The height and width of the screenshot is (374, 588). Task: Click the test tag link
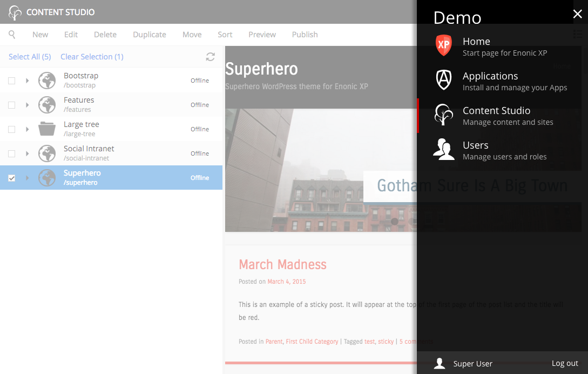coord(369,342)
